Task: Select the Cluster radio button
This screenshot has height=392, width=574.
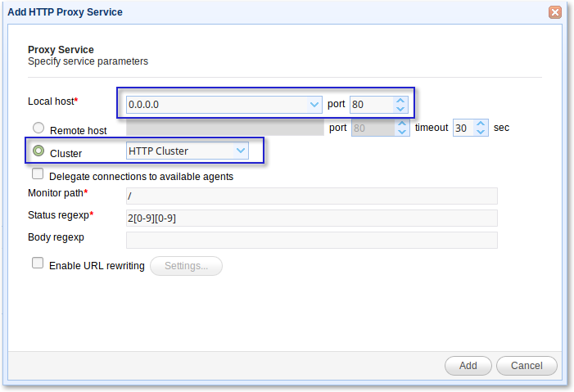Action: [38, 151]
